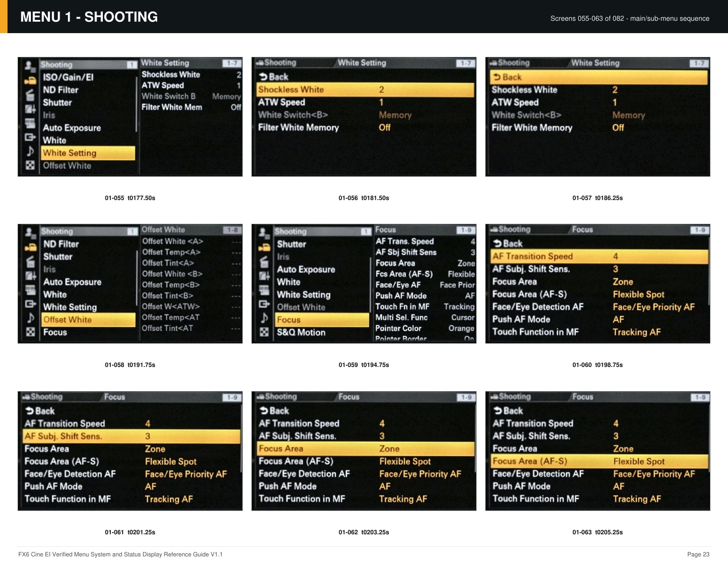The height and width of the screenshot is (563, 728).
Task: Open the Monitoring output icon in screen 01-058
Action: click(30, 304)
